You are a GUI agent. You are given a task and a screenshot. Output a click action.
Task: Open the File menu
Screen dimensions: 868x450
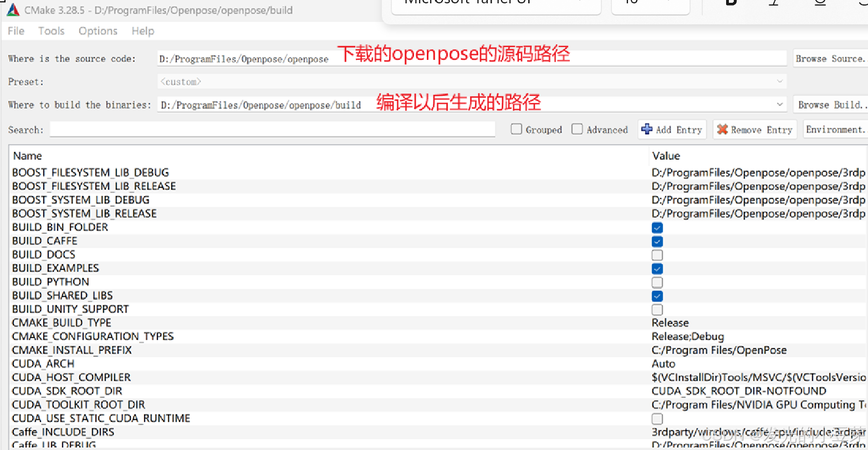click(x=16, y=31)
